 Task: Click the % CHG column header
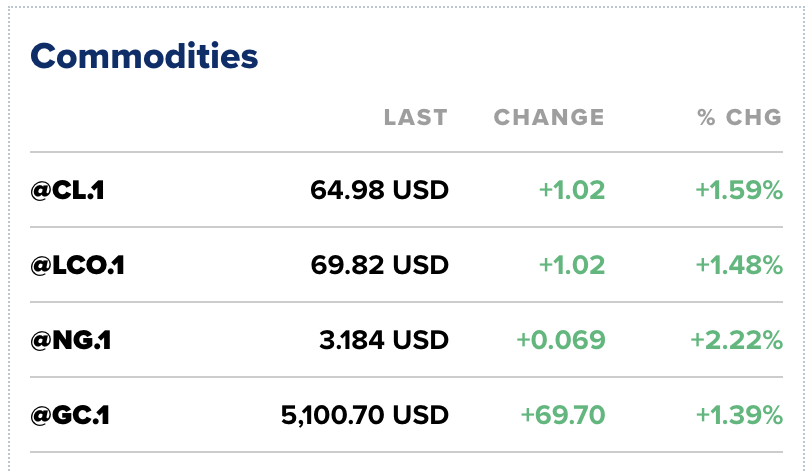tap(739, 118)
